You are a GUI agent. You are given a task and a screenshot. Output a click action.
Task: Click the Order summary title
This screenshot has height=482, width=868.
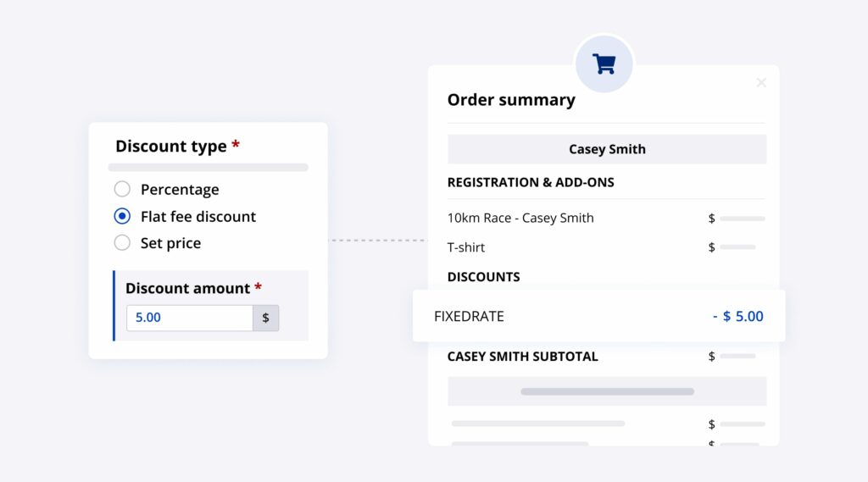coord(511,100)
